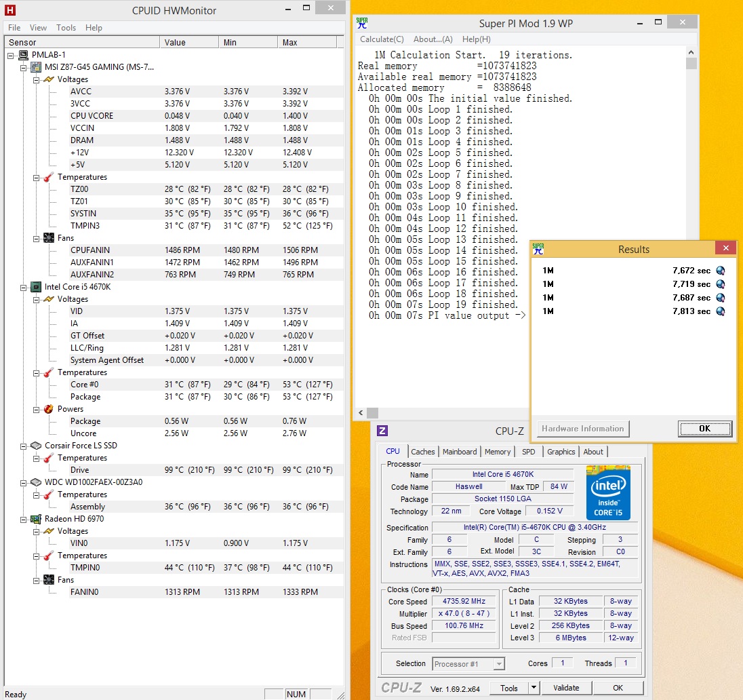Click Super PI horizontal scroll-left arrow
Screen dimensions: 743x700
click(361, 412)
